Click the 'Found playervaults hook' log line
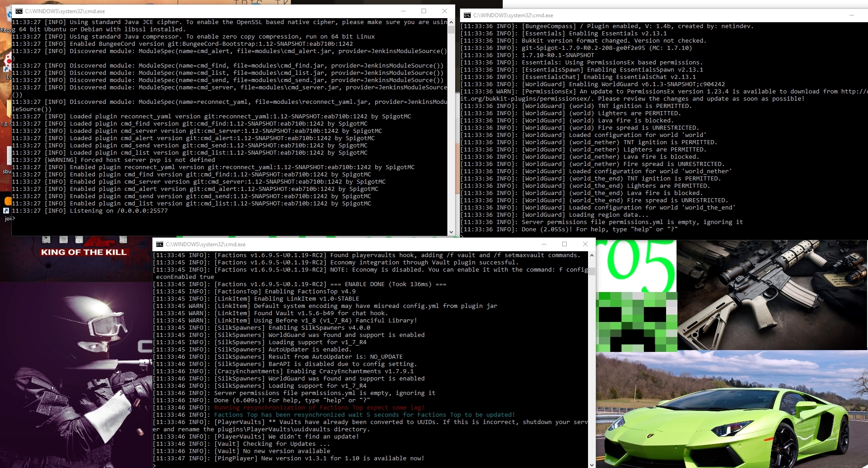868x468 pixels. pos(367,255)
